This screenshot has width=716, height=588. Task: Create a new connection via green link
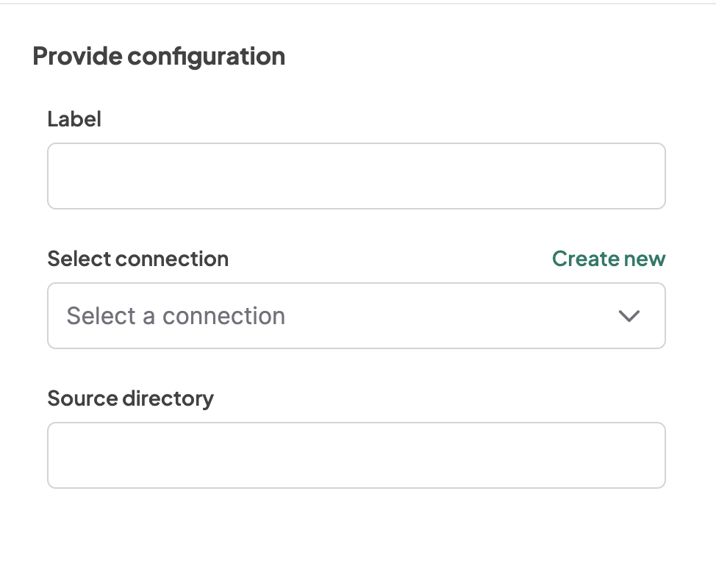click(x=609, y=259)
